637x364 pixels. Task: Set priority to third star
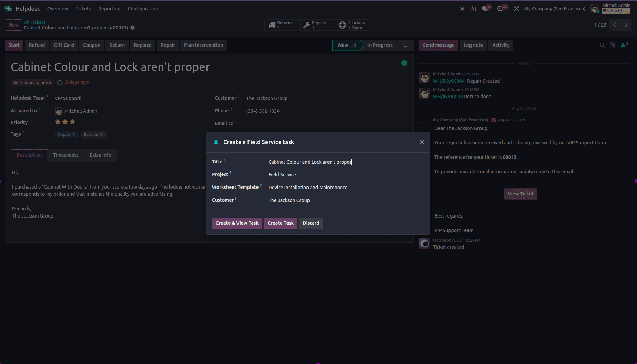72,122
